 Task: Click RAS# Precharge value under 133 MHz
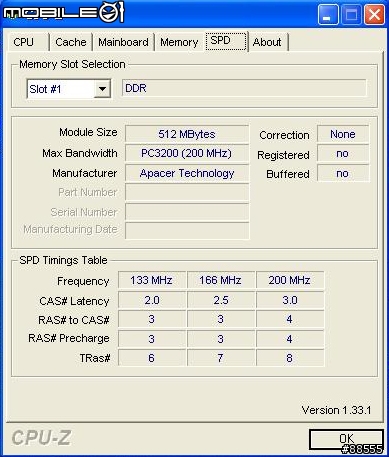(152, 339)
